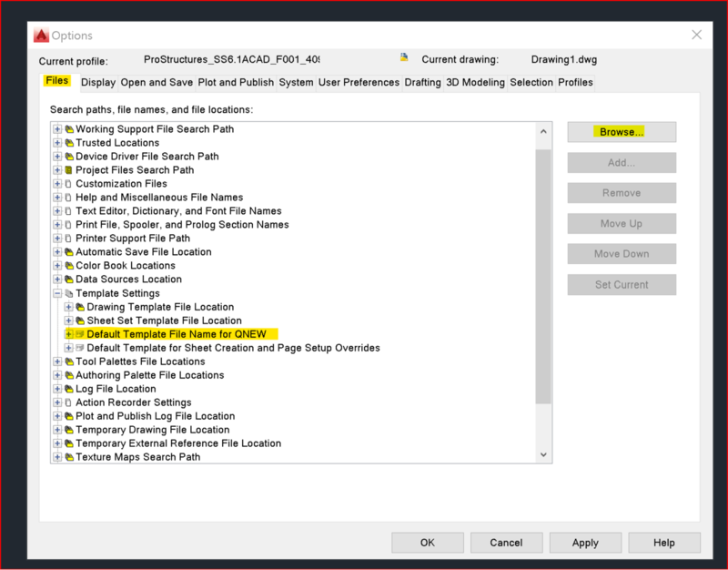Click the scroll up arrow of the tree list

(543, 132)
